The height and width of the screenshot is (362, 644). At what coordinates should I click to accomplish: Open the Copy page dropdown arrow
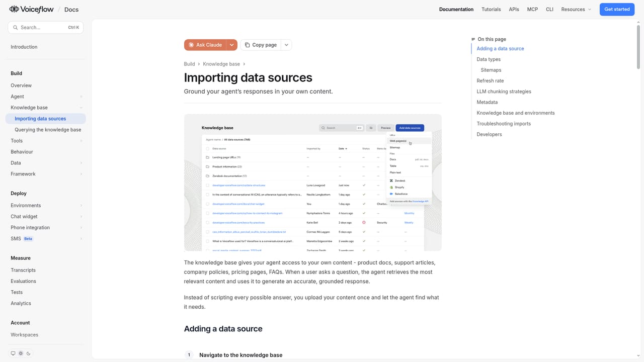point(286,45)
